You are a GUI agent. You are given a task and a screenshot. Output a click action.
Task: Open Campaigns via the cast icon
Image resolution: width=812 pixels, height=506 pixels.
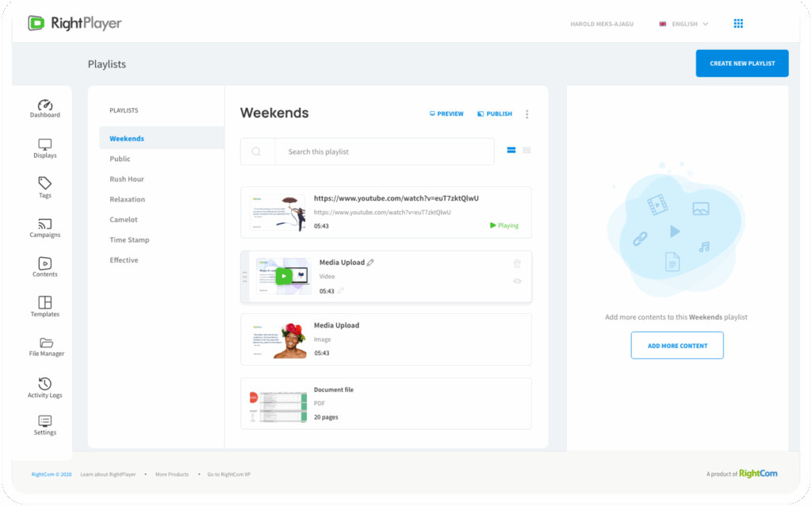click(x=45, y=228)
